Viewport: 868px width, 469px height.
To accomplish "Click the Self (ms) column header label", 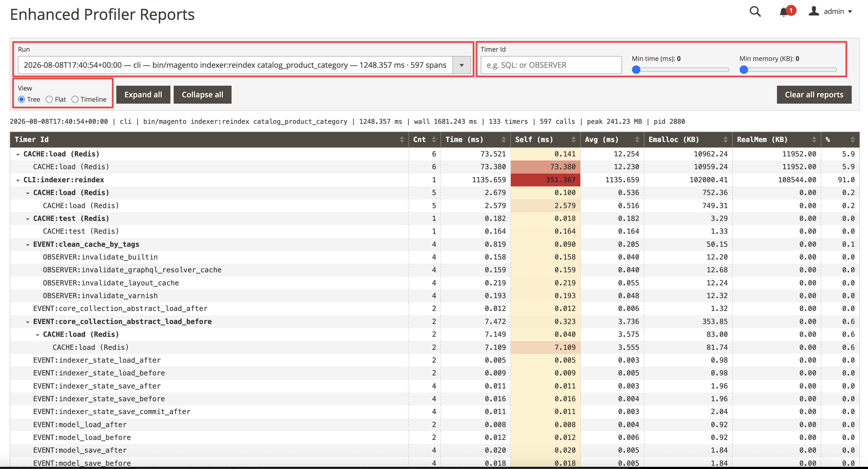I will [x=534, y=140].
